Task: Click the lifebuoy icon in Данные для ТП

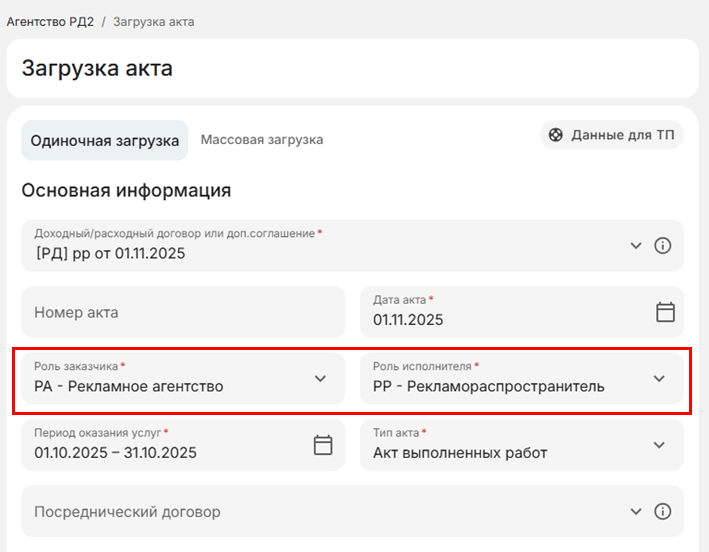Action: click(556, 135)
